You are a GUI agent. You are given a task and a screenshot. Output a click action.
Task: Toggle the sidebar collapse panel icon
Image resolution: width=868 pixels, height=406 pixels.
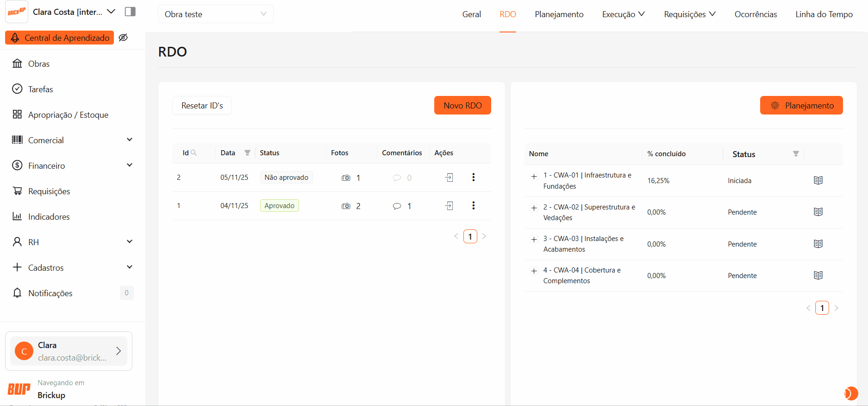pyautogui.click(x=130, y=12)
